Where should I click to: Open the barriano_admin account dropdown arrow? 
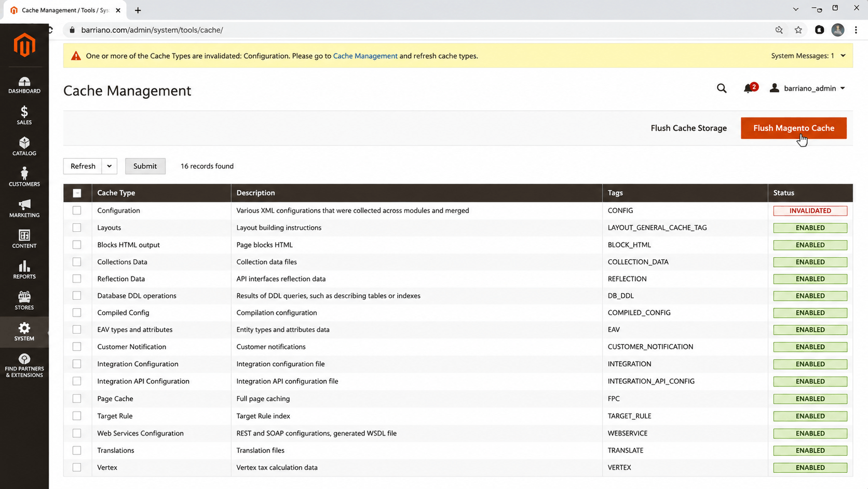pyautogui.click(x=843, y=88)
